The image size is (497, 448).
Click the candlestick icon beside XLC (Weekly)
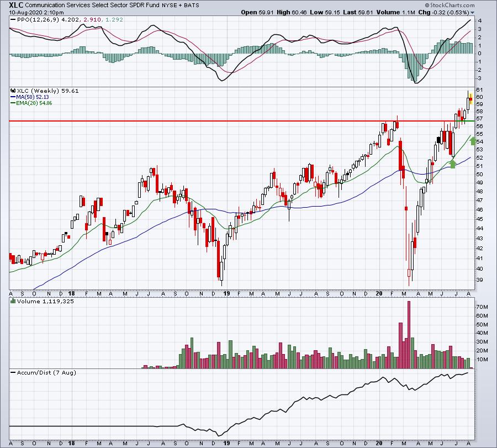click(x=13, y=91)
